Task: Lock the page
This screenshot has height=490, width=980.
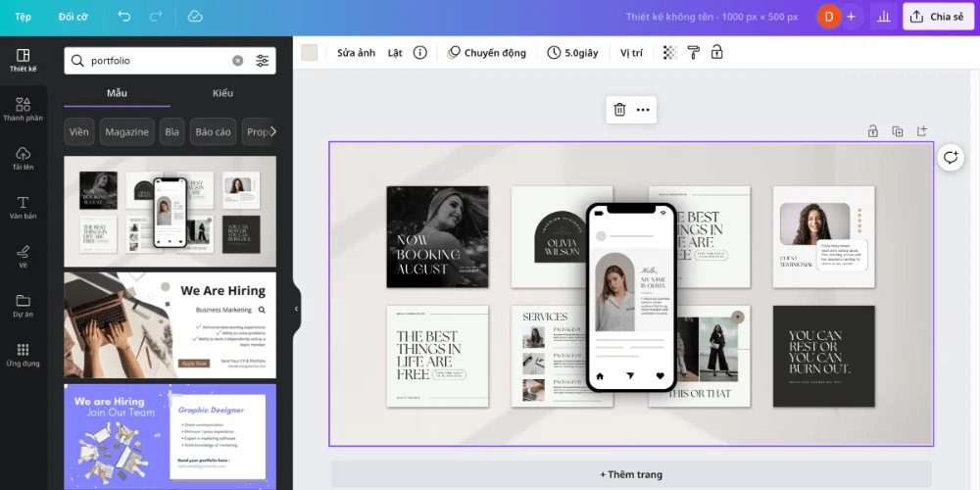Action: 873,131
